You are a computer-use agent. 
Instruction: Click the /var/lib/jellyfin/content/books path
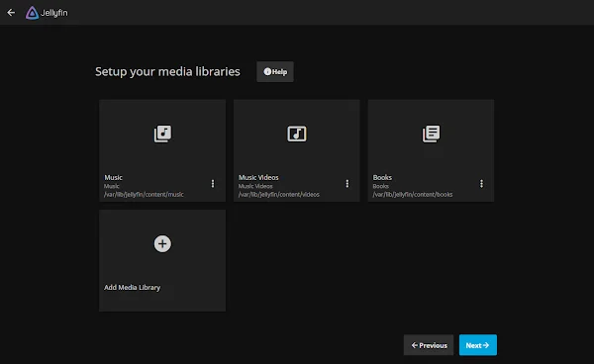coord(413,195)
